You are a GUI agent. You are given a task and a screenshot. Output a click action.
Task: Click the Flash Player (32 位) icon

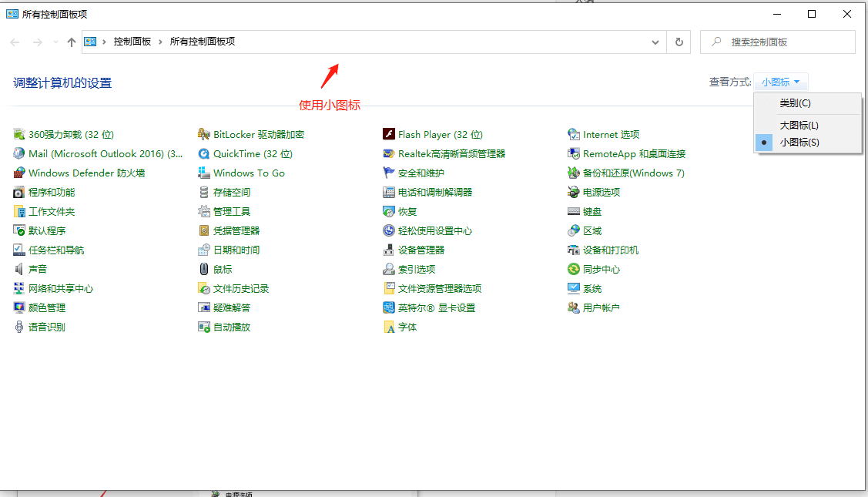tap(389, 135)
